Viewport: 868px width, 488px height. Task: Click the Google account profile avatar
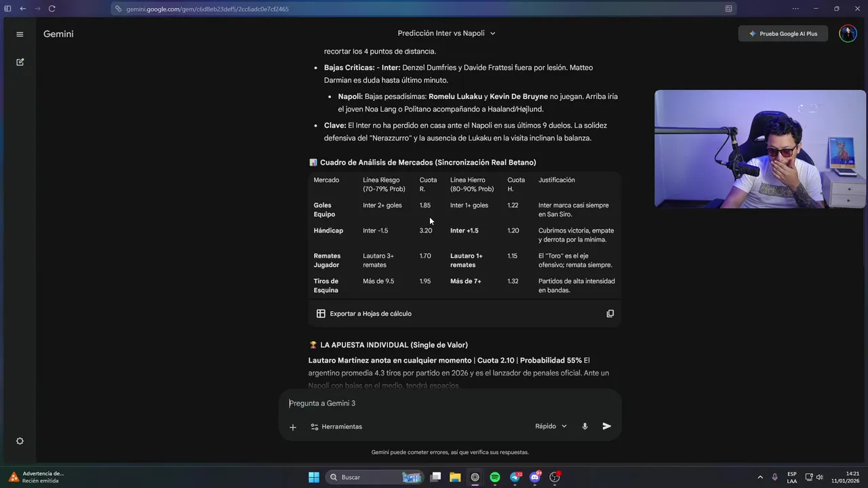[x=848, y=33]
